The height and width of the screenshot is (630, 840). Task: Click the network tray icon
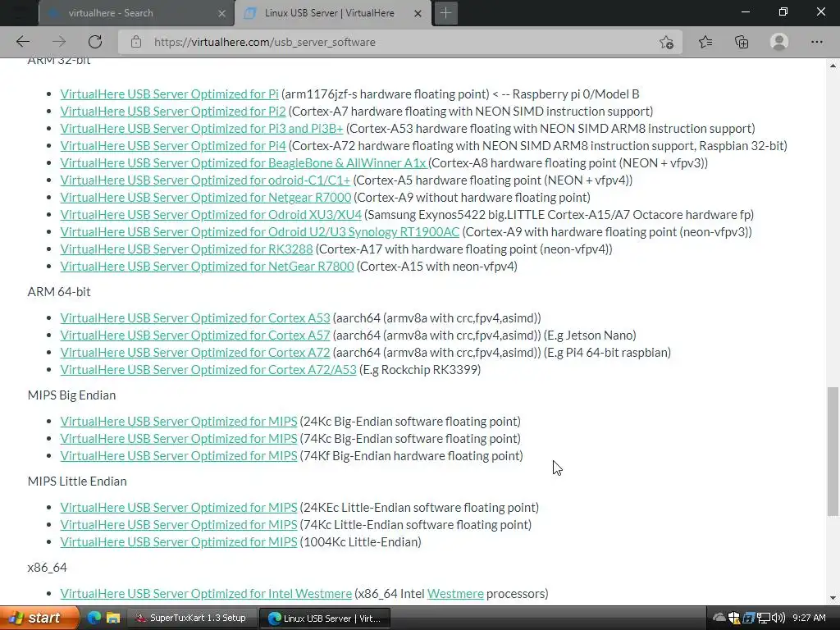[x=764, y=618]
